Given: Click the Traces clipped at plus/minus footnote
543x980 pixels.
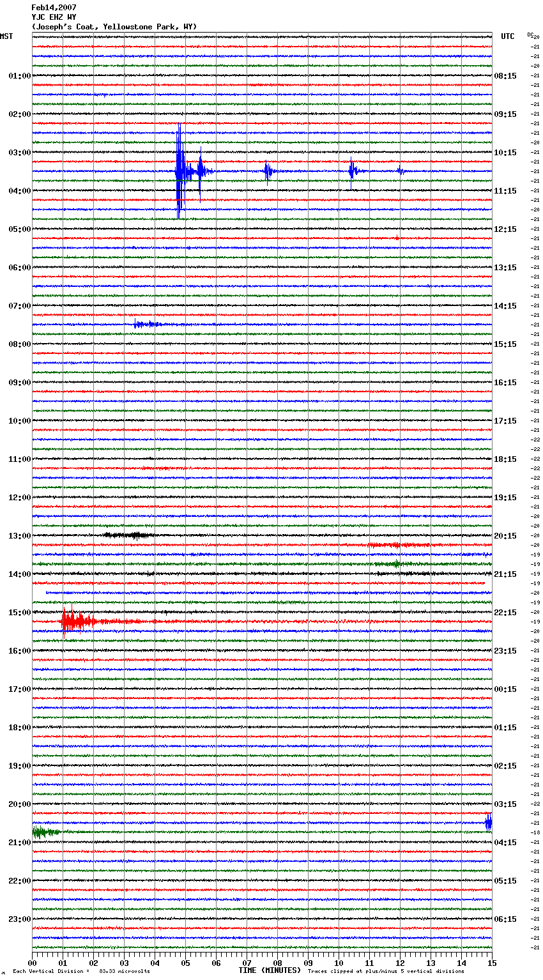Looking at the screenshot, I should [x=386, y=972].
